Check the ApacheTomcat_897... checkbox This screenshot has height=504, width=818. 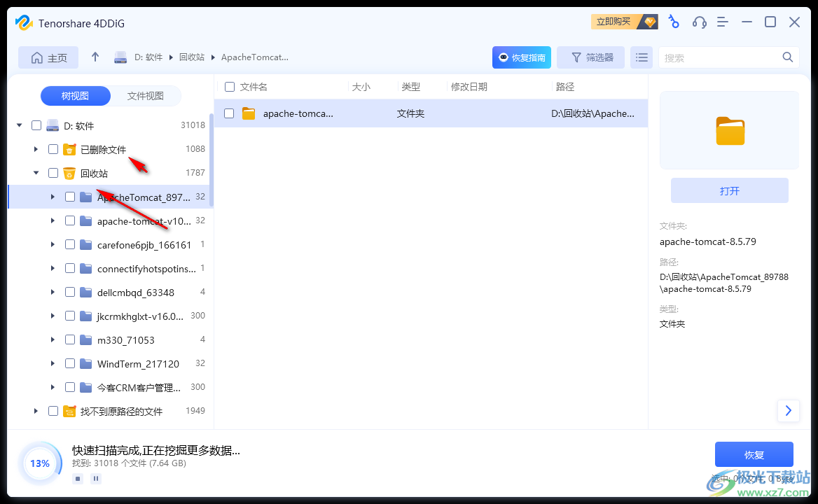click(70, 197)
